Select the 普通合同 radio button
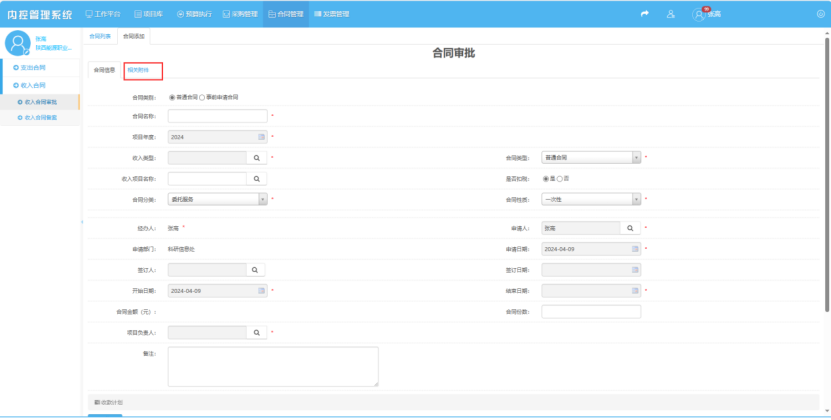This screenshot has height=420, width=831. point(171,97)
